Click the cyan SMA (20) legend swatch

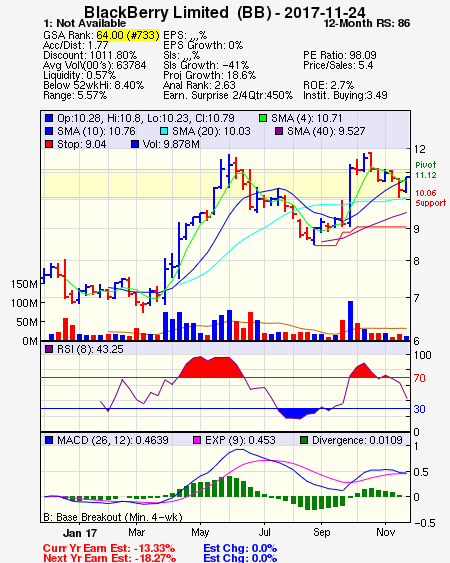[164, 131]
